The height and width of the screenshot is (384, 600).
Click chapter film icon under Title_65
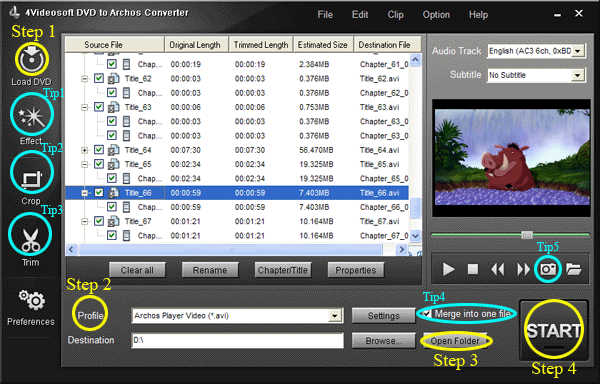(x=126, y=179)
